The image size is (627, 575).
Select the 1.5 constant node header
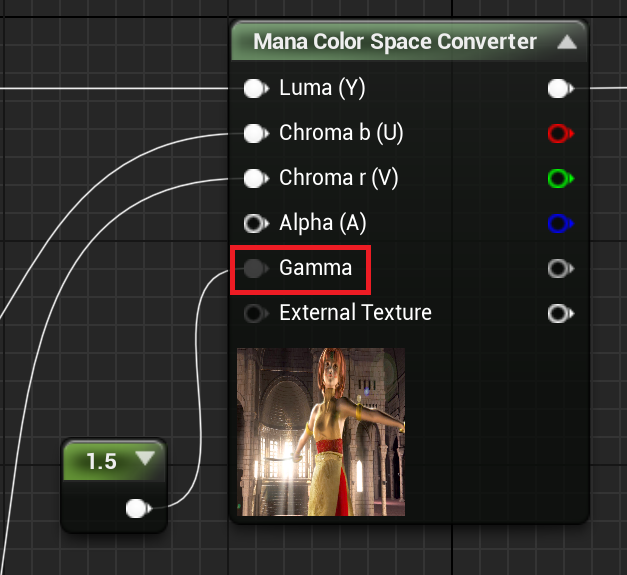point(114,460)
